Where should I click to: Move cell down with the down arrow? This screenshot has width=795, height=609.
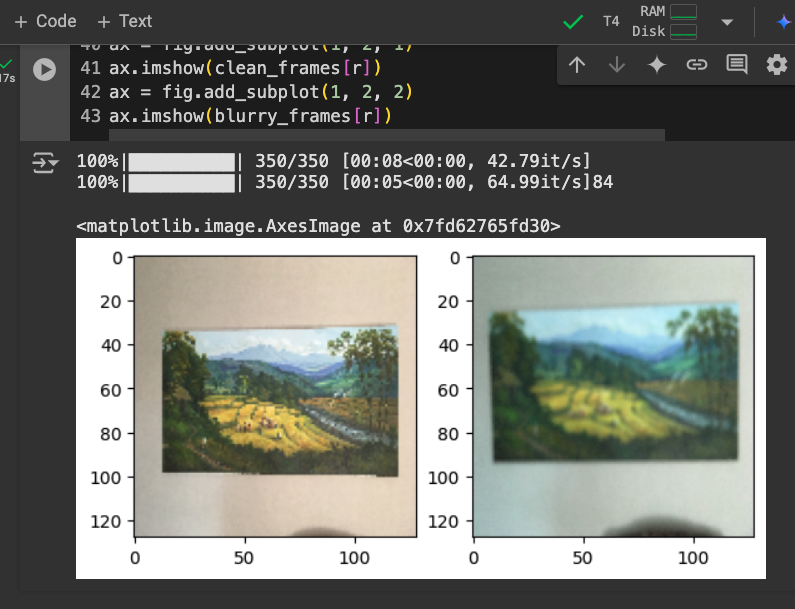(x=617, y=65)
